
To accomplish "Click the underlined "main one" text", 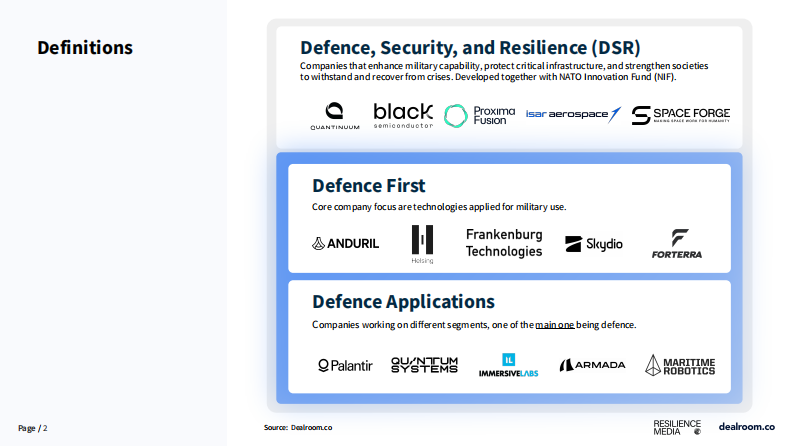I will [553, 325].
